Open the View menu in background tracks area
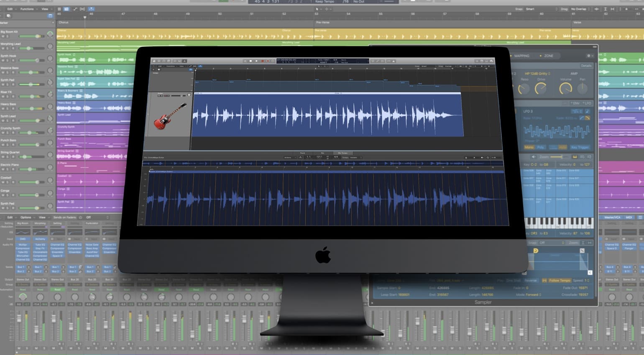 coord(46,9)
